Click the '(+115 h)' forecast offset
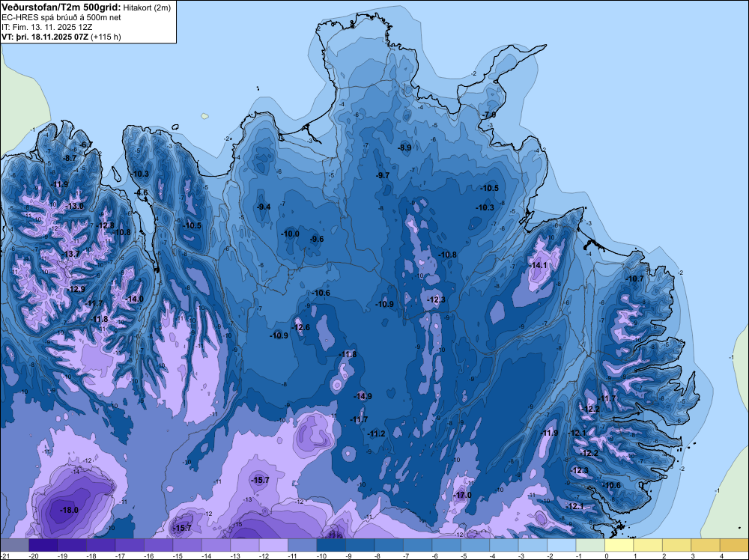 point(105,37)
